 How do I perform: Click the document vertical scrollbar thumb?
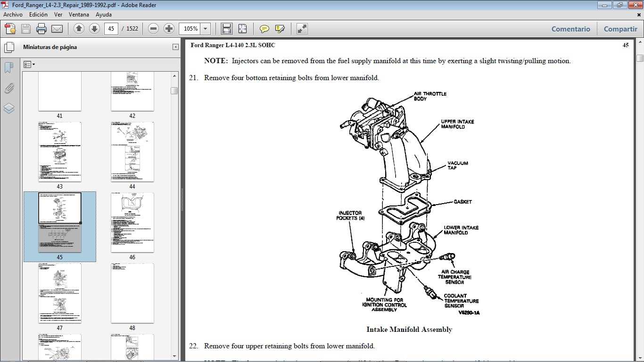[x=640, y=58]
